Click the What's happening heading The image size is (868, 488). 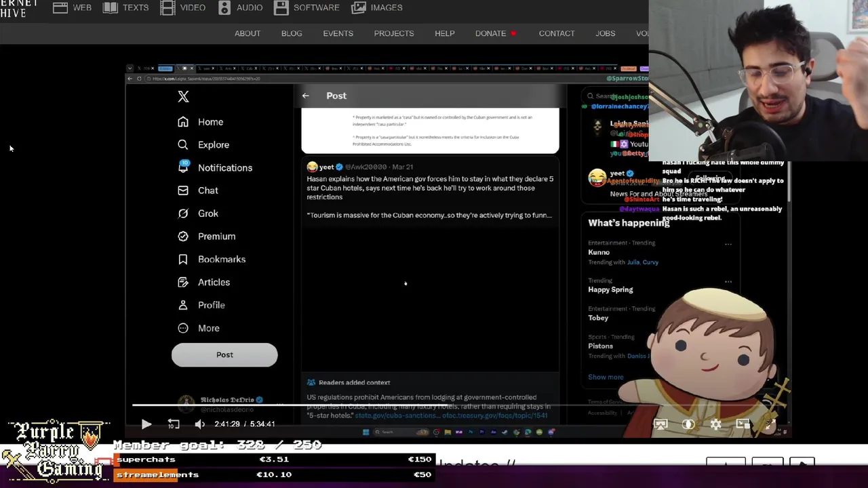tap(629, 223)
